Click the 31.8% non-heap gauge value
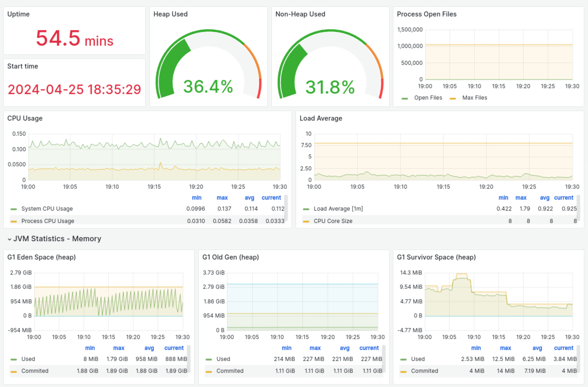588x387 pixels. 330,87
